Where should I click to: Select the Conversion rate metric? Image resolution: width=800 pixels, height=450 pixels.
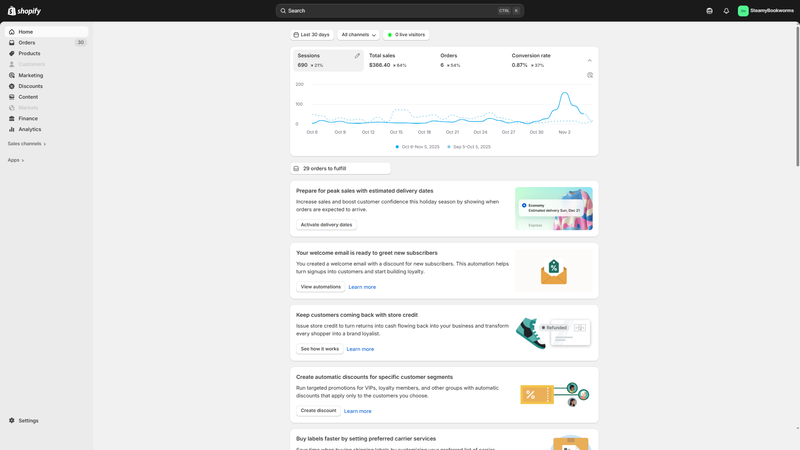point(542,60)
